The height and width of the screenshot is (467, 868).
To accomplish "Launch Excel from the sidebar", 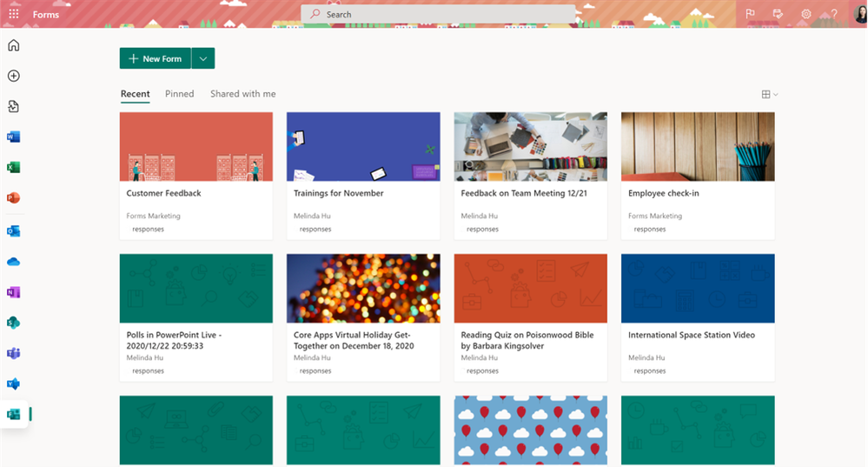I will click(14, 167).
